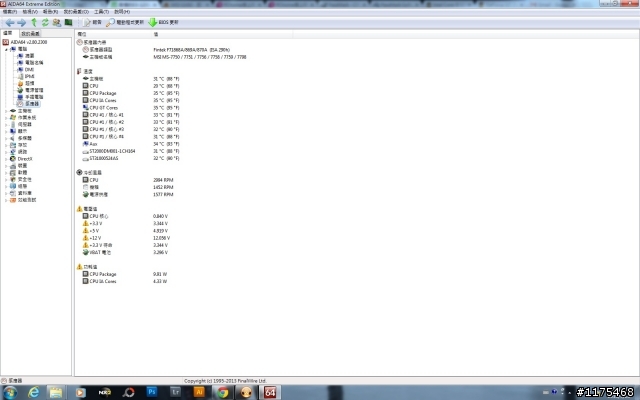Open the 檔案(F) File menu

click(x=9, y=12)
